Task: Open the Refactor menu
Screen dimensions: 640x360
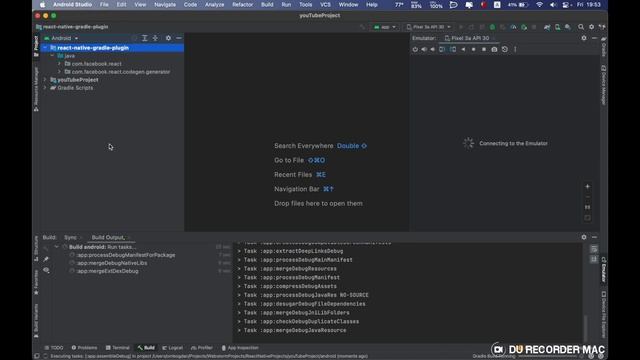Action: click(x=242, y=4)
